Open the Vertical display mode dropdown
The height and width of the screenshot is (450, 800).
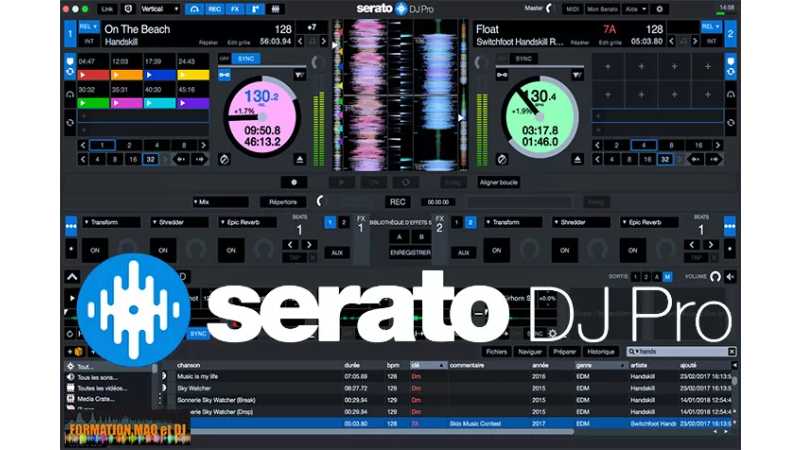tap(160, 9)
